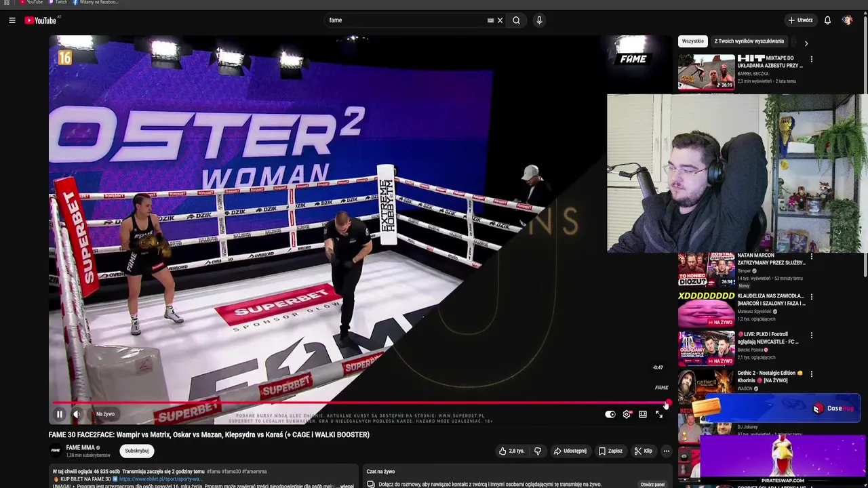Subscribe with the Subskrybuj button

(136, 451)
